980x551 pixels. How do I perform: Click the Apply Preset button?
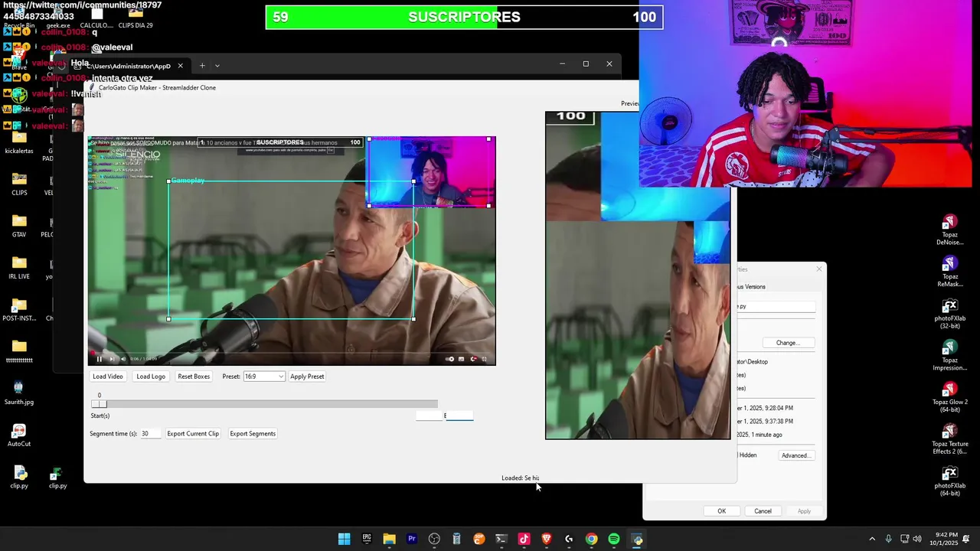(x=307, y=377)
